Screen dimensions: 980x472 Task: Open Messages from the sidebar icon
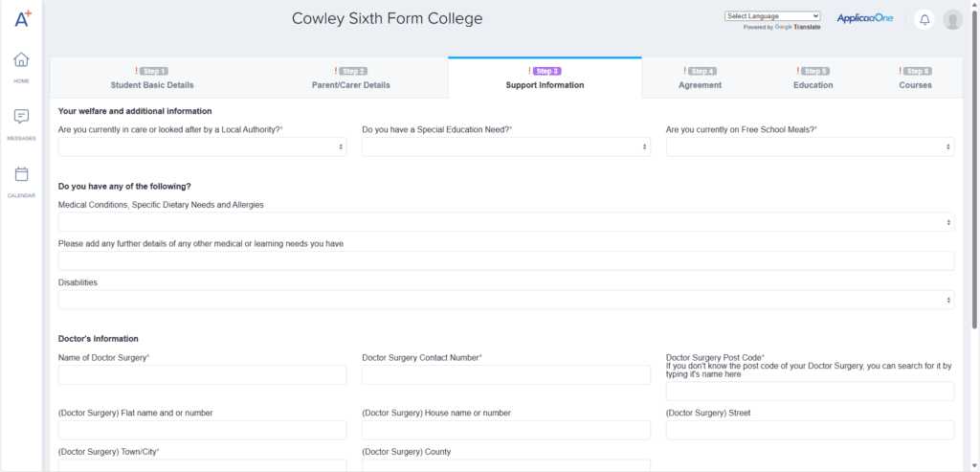coord(21,117)
